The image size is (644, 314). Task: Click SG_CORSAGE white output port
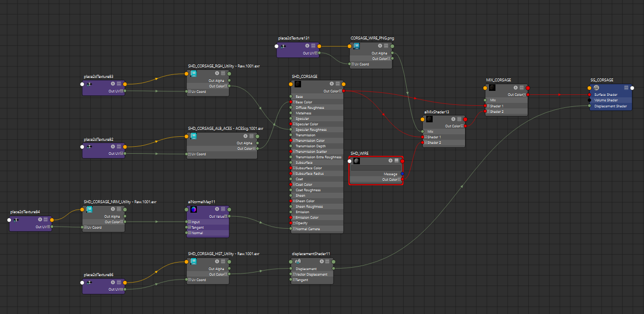coord(632,88)
